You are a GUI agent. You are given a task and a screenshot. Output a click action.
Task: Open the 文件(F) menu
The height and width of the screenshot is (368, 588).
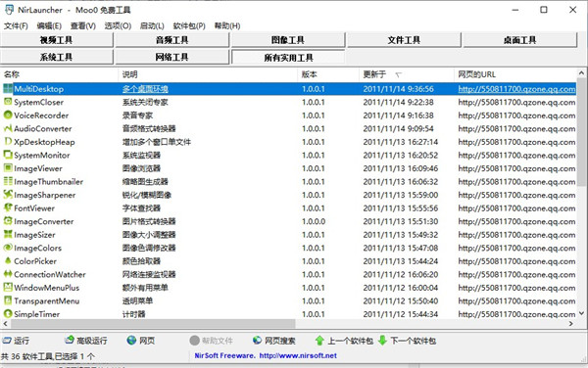click(x=16, y=25)
